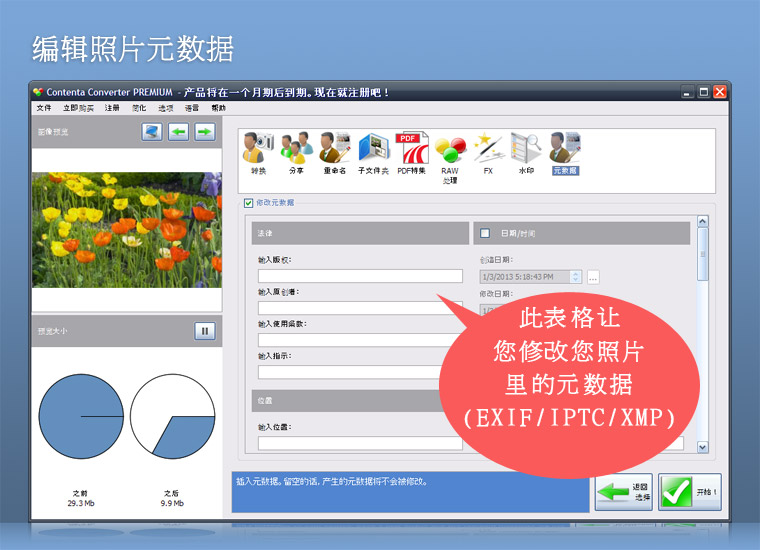Click the 29.3 Mb size value
Viewport: 760px width, 550px height.
81,503
